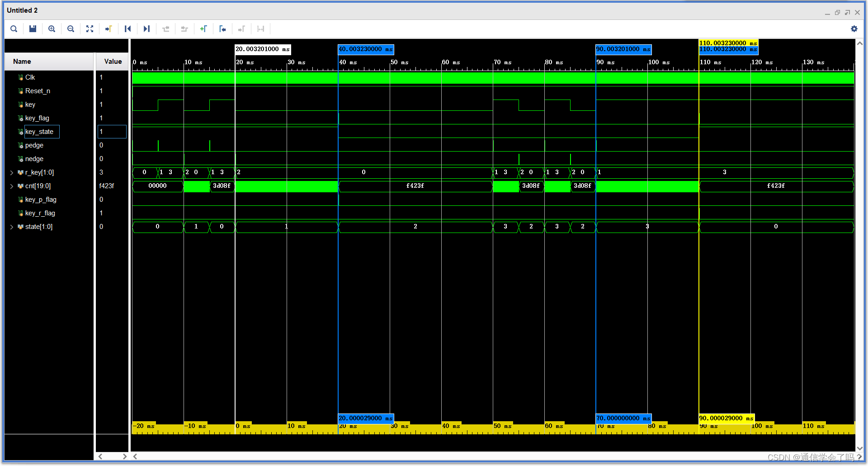This screenshot has width=868, height=466.
Task: Expand the cnt[19:0] bus
Action: [x=12, y=186]
